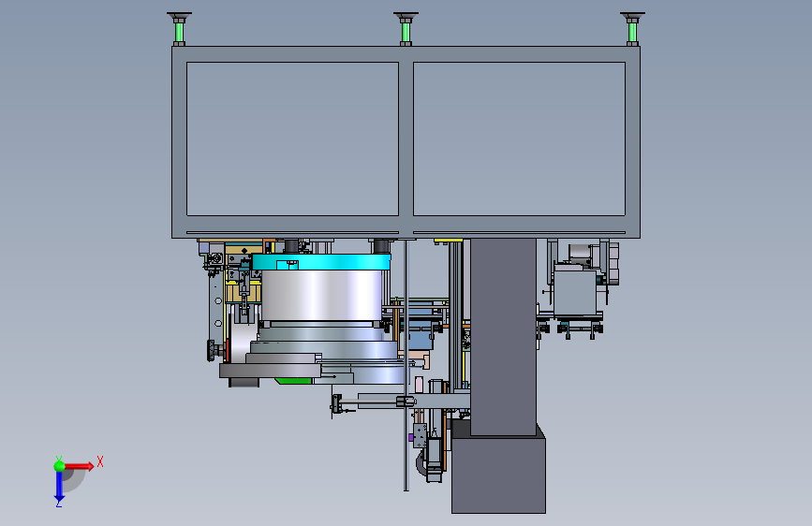Click the green Y axis dot of the triad
The width and height of the screenshot is (812, 526).
59,466
